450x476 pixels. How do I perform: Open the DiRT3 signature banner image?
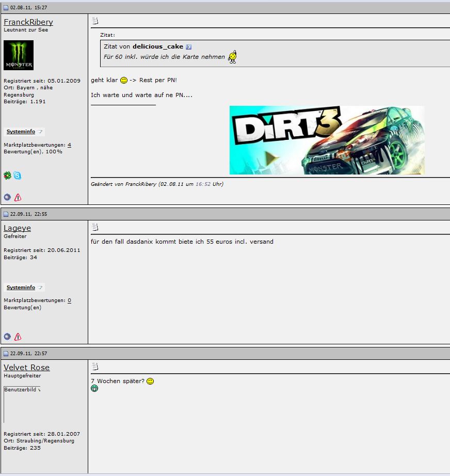point(327,140)
